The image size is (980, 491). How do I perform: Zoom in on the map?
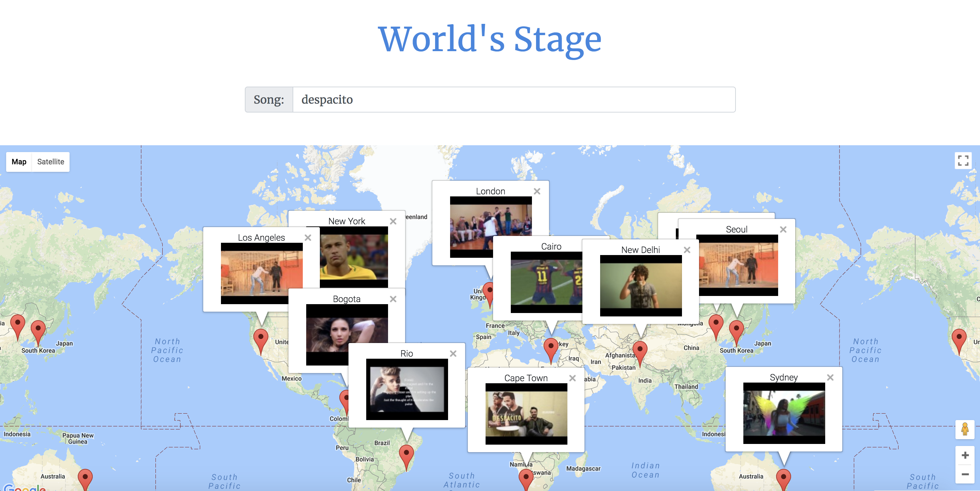[x=964, y=455]
